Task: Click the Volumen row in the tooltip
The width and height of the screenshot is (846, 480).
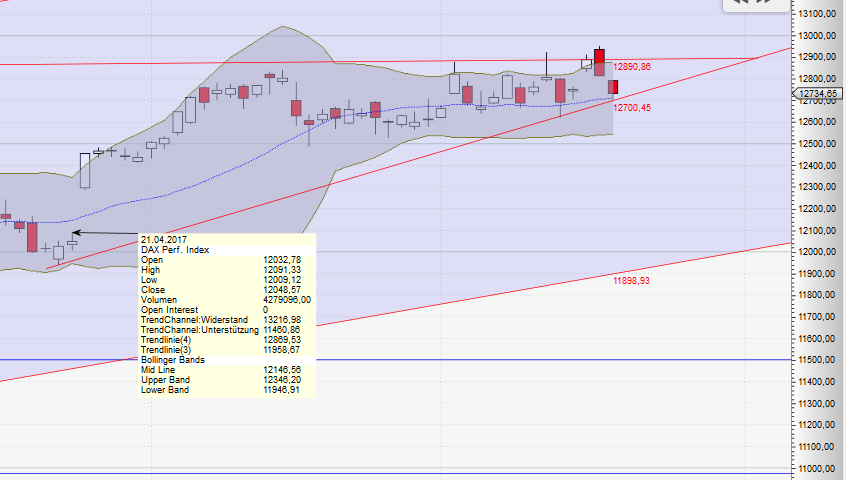Action: point(226,299)
